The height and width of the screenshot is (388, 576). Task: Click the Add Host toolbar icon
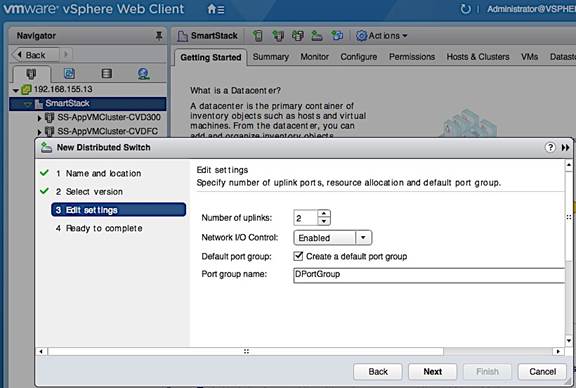(x=258, y=36)
